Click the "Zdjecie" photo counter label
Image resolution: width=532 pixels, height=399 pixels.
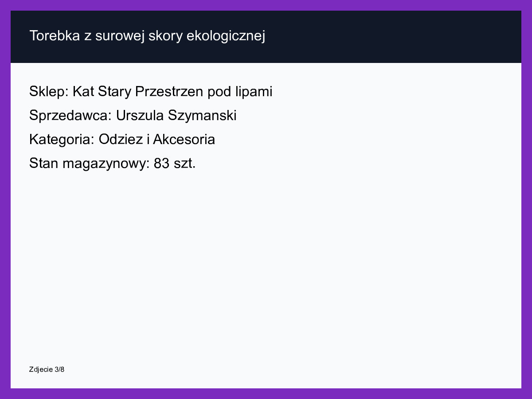pos(41,369)
